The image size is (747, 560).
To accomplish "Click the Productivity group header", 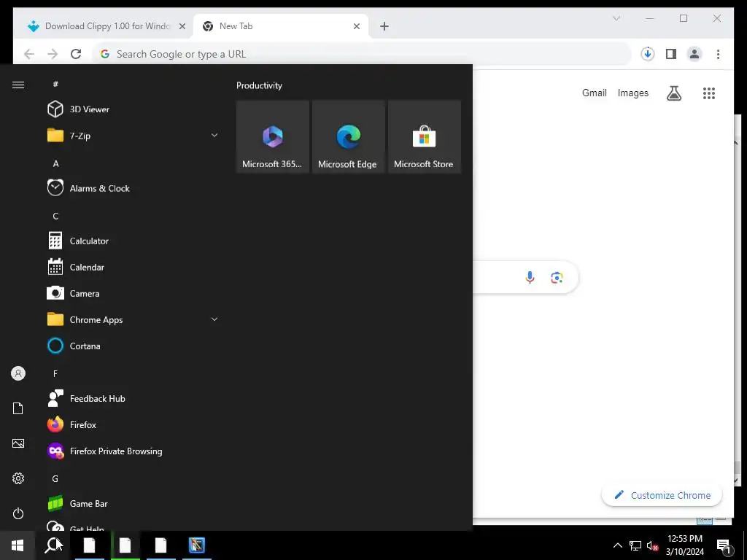I will [x=259, y=86].
